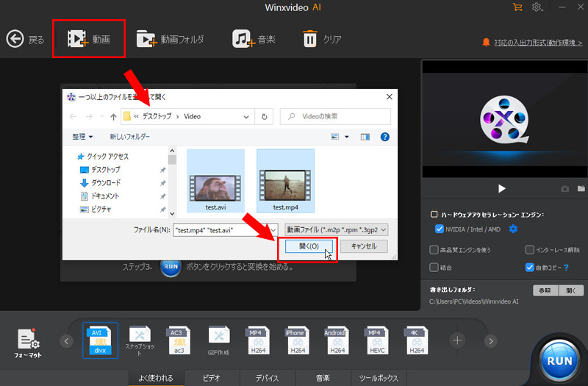Add a video with the 動画 button
Screen dimensions: 588x386
pos(88,39)
